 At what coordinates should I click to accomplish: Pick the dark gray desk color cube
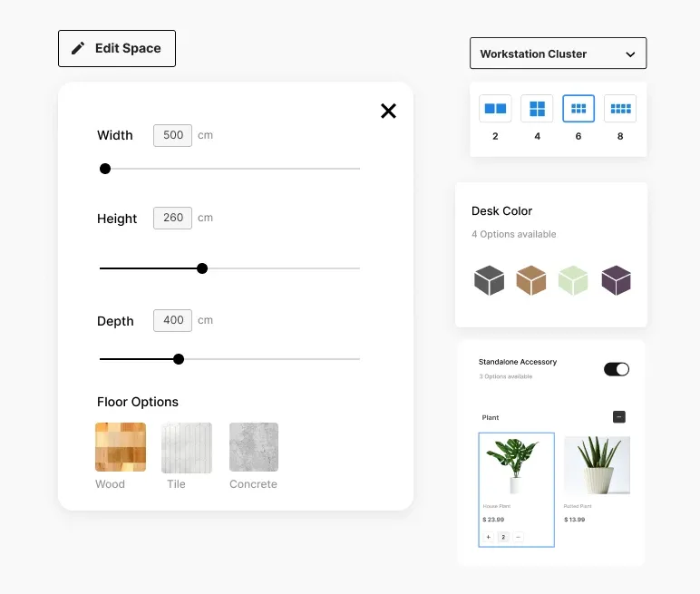(x=490, y=280)
